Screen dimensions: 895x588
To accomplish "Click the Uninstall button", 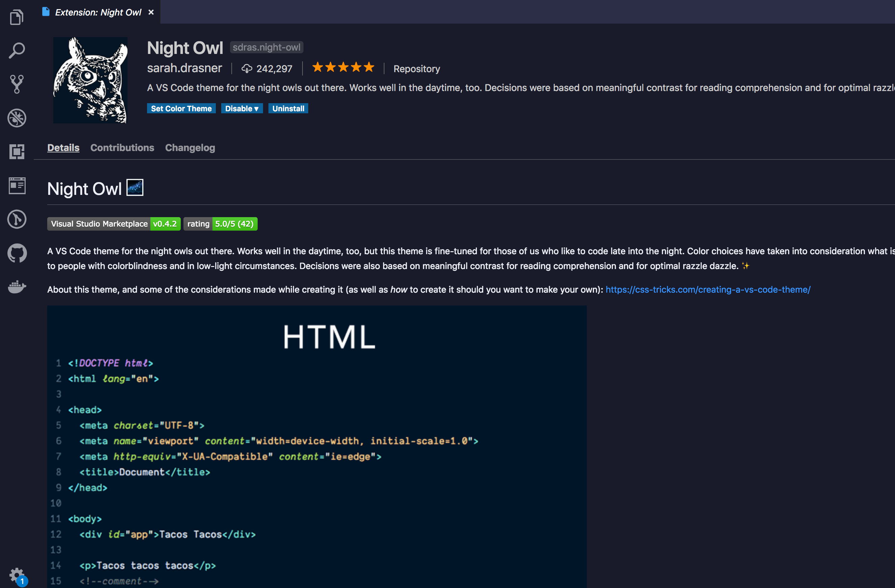I will pos(288,108).
